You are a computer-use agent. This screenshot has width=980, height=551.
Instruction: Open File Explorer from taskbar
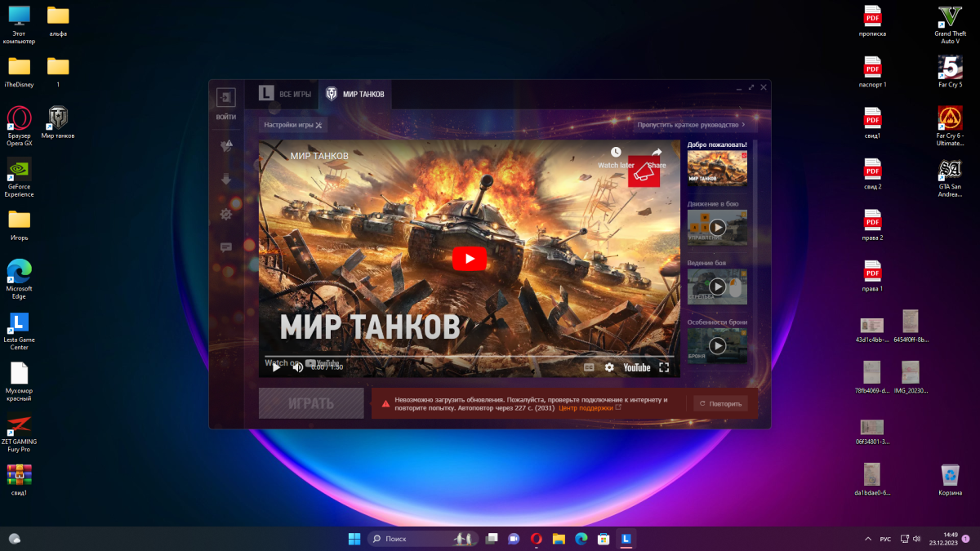click(559, 538)
